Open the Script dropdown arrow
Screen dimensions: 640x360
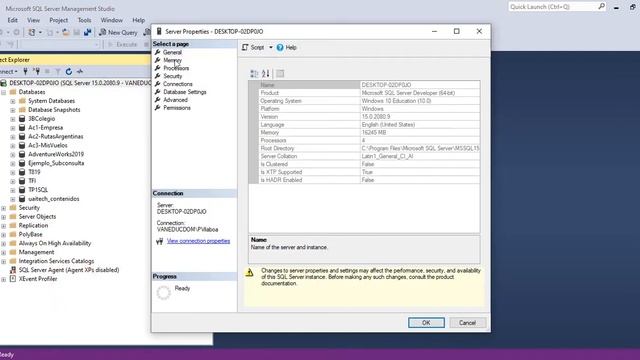click(271, 47)
